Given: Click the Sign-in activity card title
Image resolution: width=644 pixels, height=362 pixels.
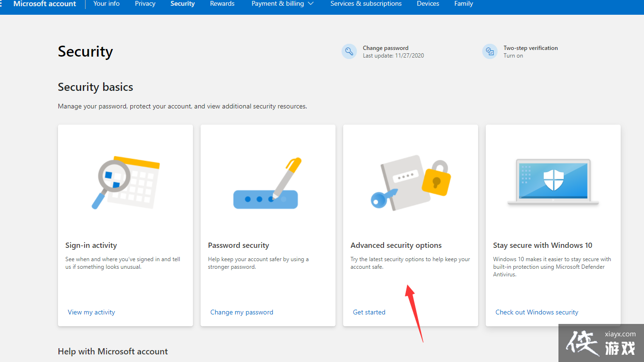Looking at the screenshot, I should (91, 245).
